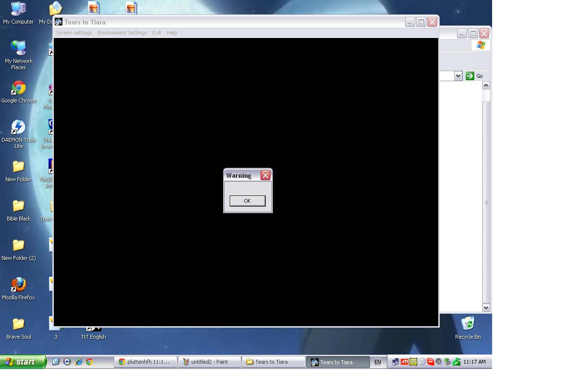Click the Windows flag logo in background window

pos(481,45)
